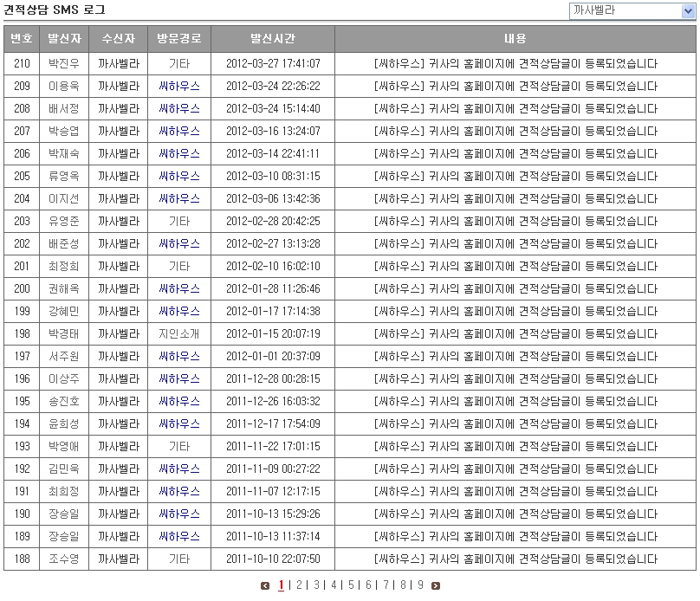Click the 발신시간 column header

point(273,39)
